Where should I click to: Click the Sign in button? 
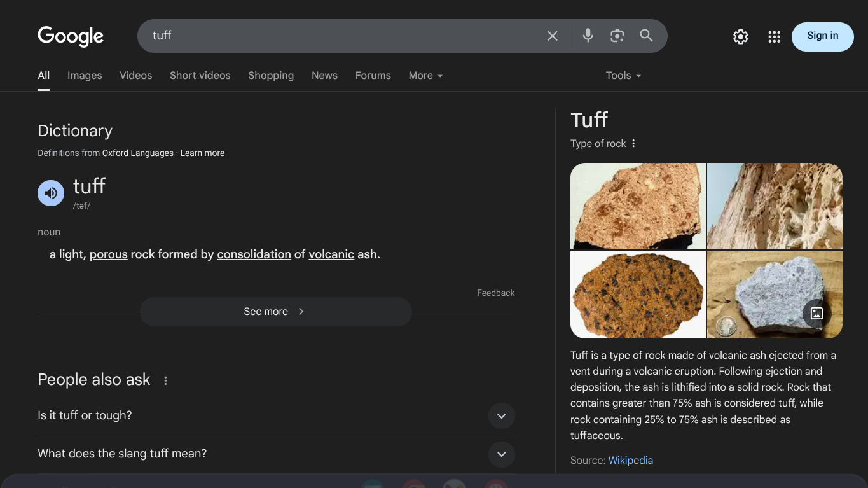pyautogui.click(x=822, y=36)
